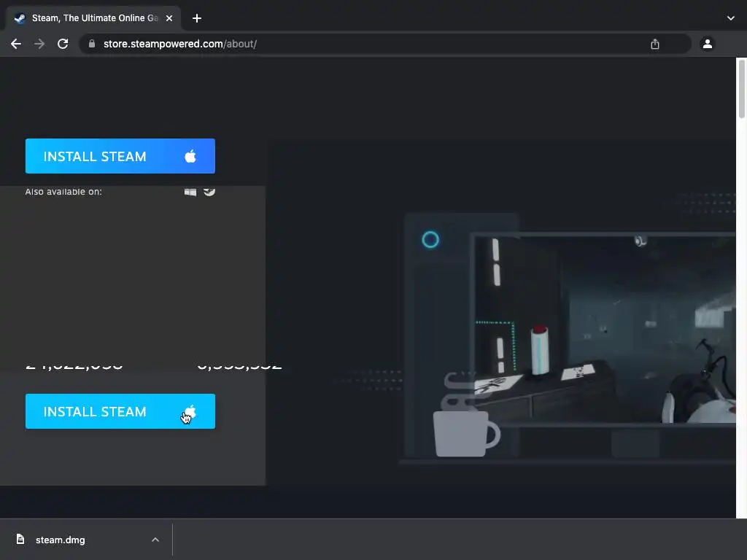Click the address bar URL

(180, 44)
